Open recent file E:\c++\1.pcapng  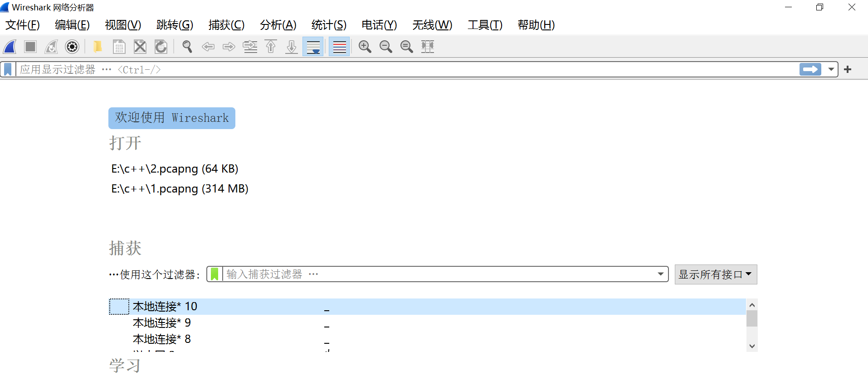coord(180,189)
